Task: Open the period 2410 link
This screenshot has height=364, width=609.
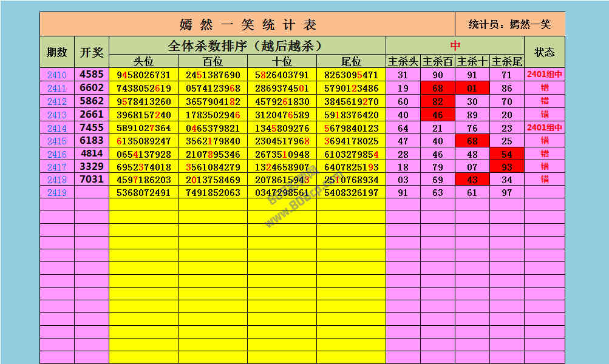Action: pyautogui.click(x=56, y=76)
